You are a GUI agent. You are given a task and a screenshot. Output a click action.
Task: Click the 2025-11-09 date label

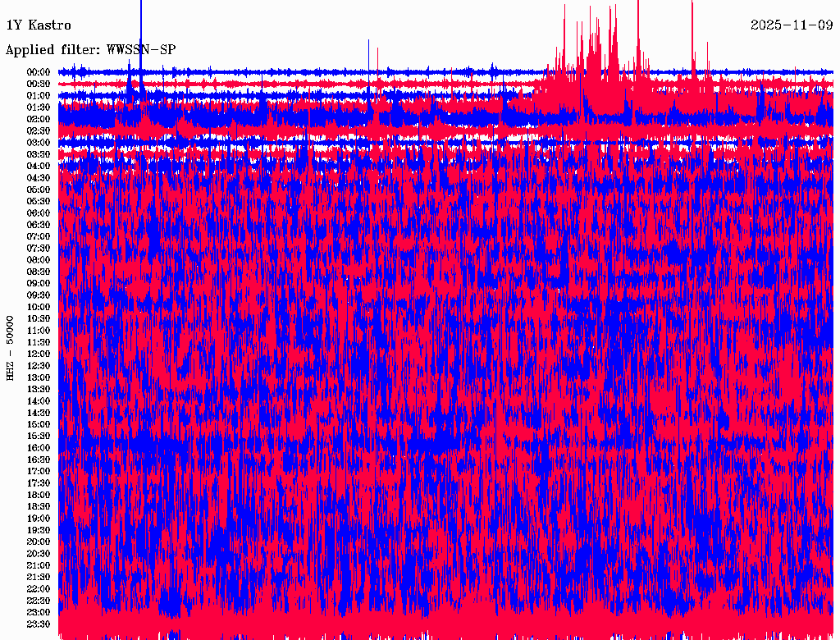click(792, 25)
